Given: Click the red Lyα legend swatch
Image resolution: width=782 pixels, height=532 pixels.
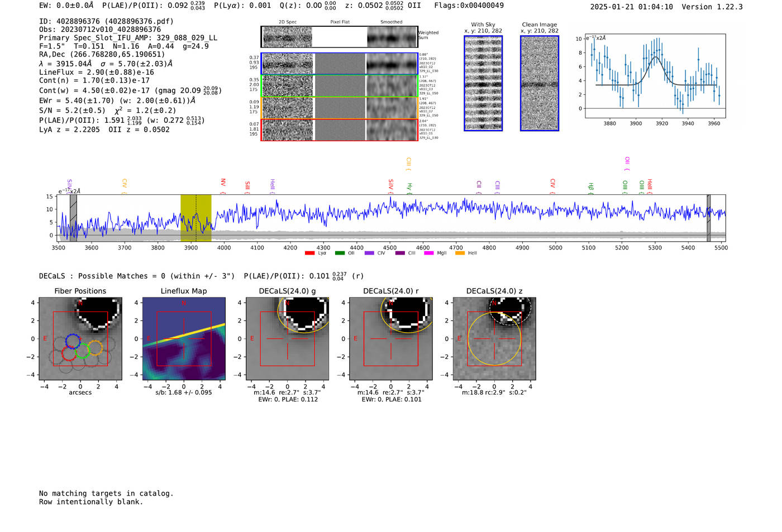Looking at the screenshot, I should [x=309, y=253].
